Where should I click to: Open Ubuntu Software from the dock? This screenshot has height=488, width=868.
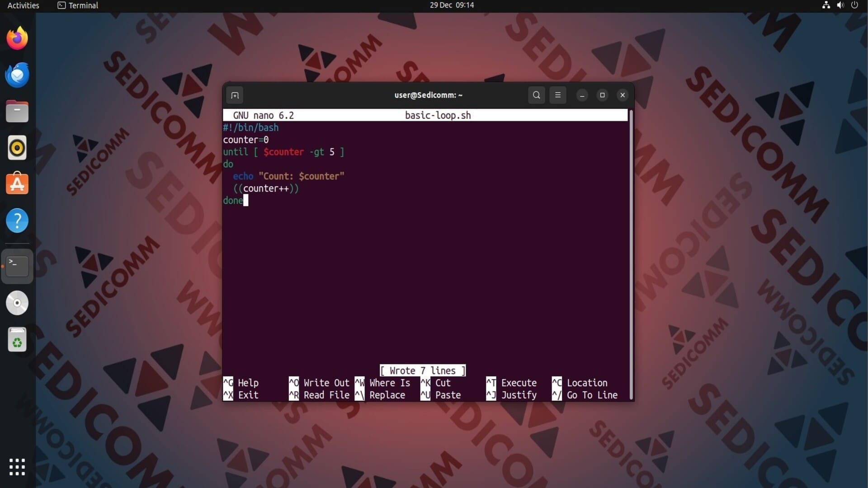pyautogui.click(x=17, y=184)
